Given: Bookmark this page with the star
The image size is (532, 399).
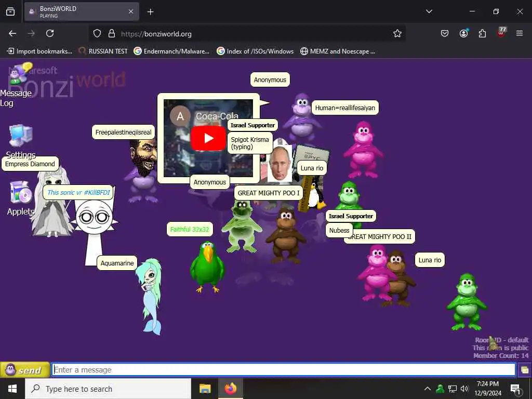Looking at the screenshot, I should click(397, 33).
